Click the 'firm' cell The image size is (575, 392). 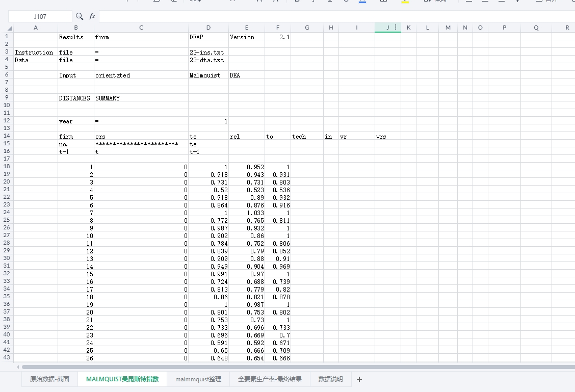[76, 137]
